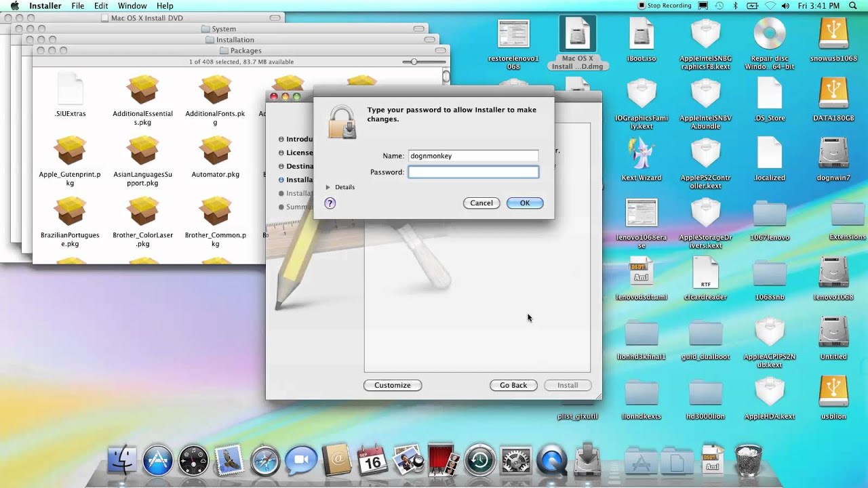Select snowusb1068 USB drive on desktop
The image size is (868, 488).
[833, 35]
